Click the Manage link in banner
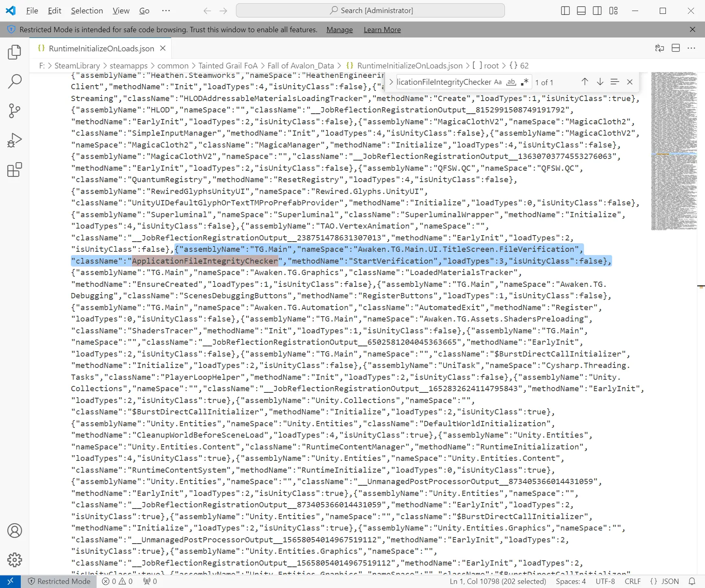705x588 pixels. 339,30
